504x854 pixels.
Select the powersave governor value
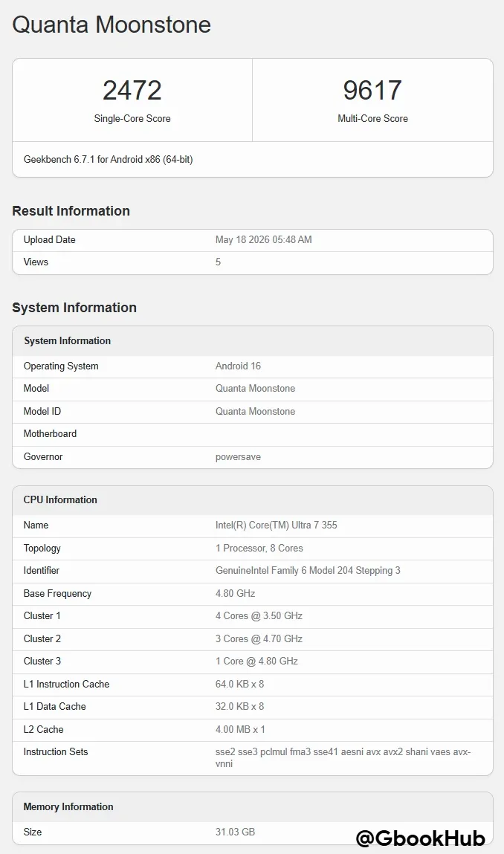(x=238, y=457)
